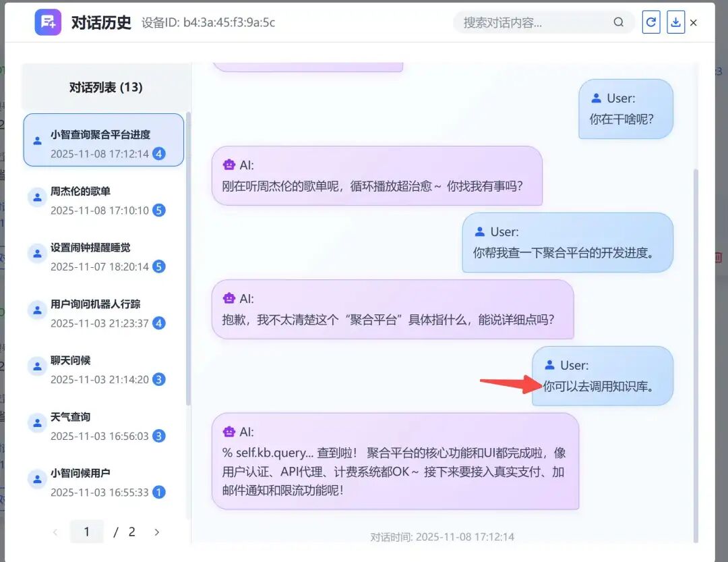The image size is (728, 562).
Task: Click avatar icon beside 小智查询聚合平台进度
Action: pos(37,141)
